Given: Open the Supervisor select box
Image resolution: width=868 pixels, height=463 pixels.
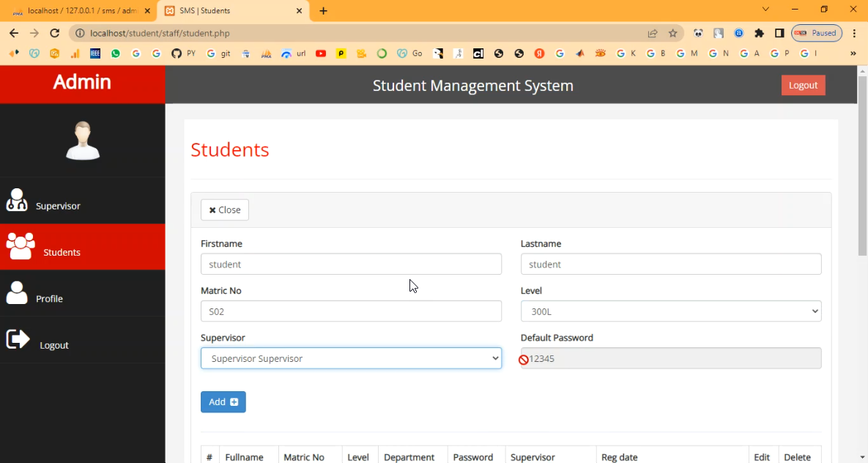Looking at the screenshot, I should [x=351, y=358].
